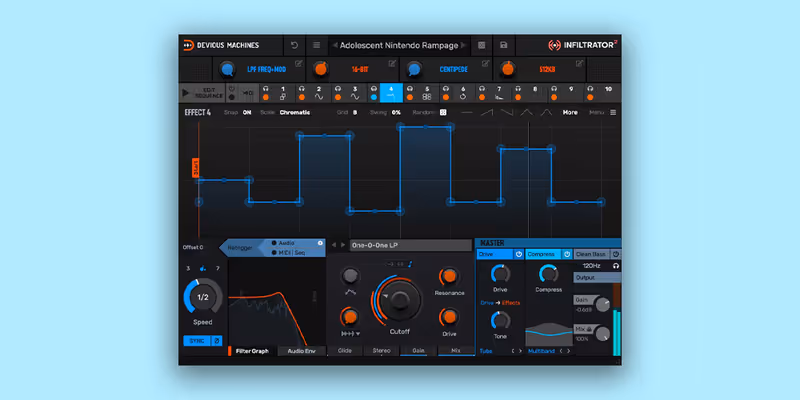Go to previous preset with left arrow

coord(335,45)
